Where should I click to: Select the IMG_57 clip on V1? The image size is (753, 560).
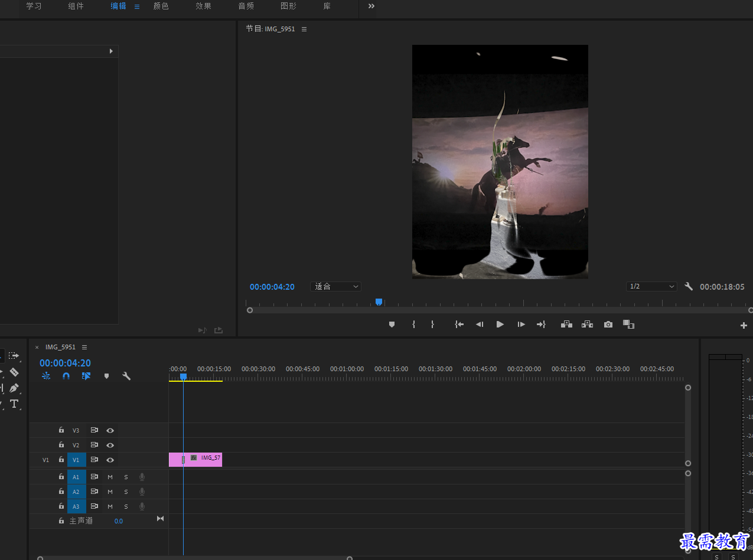[195, 460]
